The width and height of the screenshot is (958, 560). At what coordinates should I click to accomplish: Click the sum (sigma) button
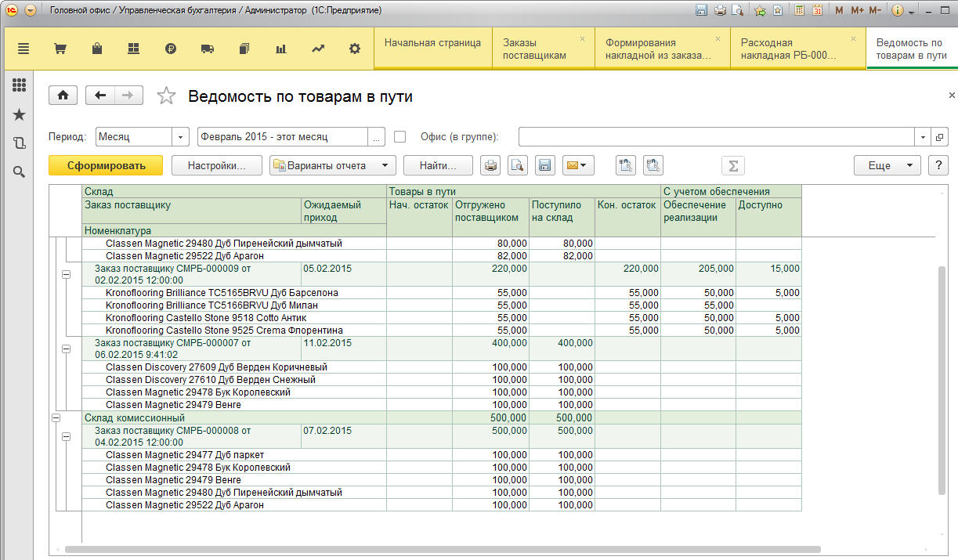733,165
